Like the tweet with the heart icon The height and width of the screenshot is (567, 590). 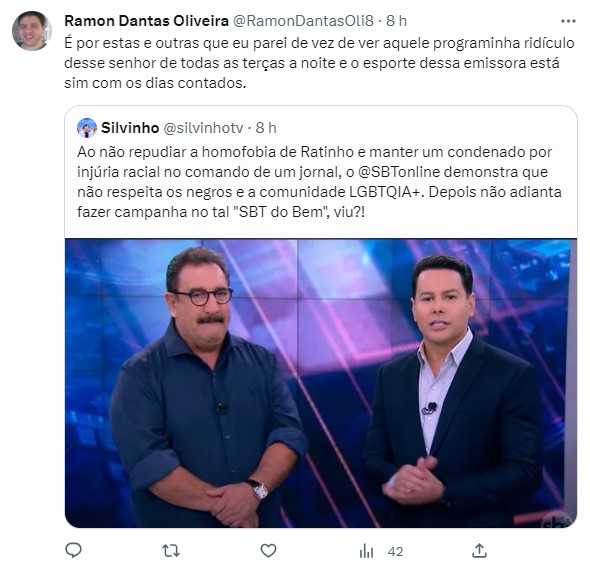(268, 551)
